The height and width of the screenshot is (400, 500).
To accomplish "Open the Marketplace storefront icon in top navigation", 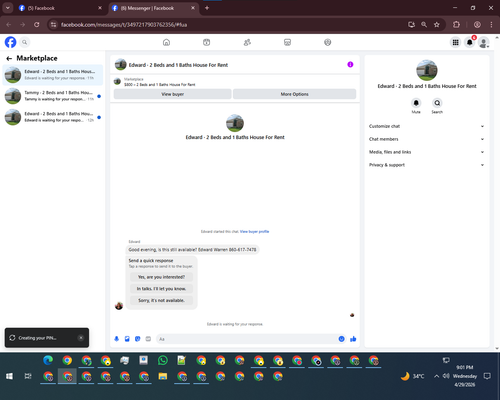I will (287, 42).
